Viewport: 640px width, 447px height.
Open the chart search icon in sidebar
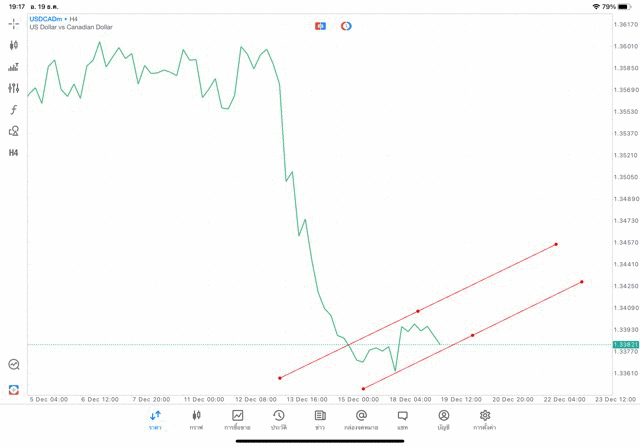tap(14, 365)
